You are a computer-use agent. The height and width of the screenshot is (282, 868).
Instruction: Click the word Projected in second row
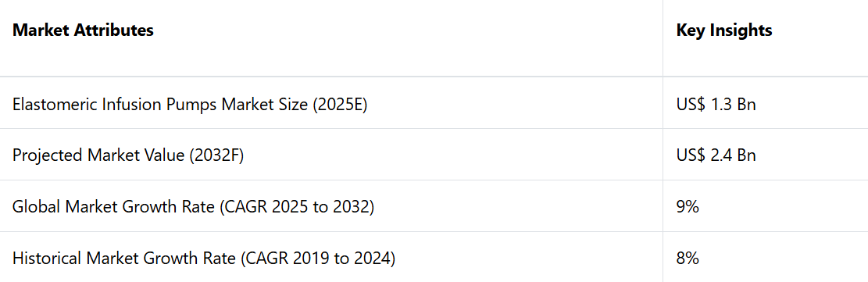pyautogui.click(x=43, y=155)
